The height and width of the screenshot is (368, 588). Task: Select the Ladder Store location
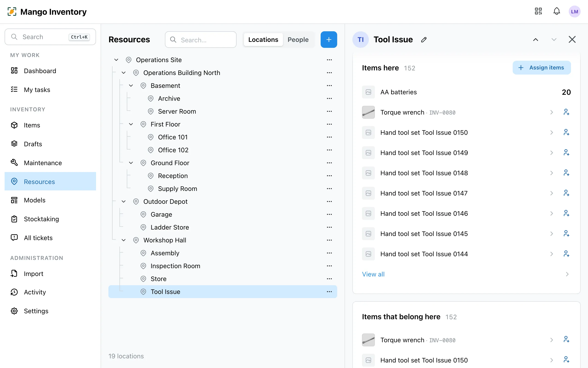[x=223, y=227]
